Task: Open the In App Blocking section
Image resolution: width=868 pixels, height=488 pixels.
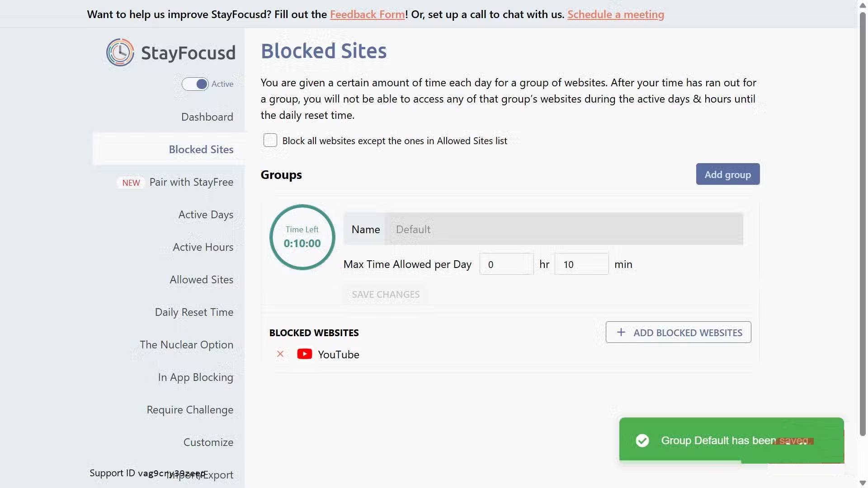Action: coord(195,377)
